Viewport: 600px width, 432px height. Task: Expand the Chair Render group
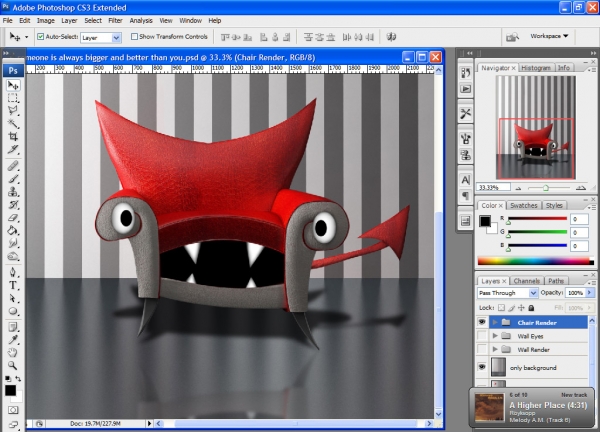[x=495, y=323]
